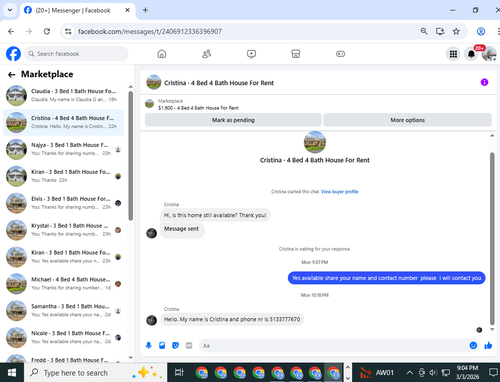Bookmark this page with the star icon

(456, 31)
